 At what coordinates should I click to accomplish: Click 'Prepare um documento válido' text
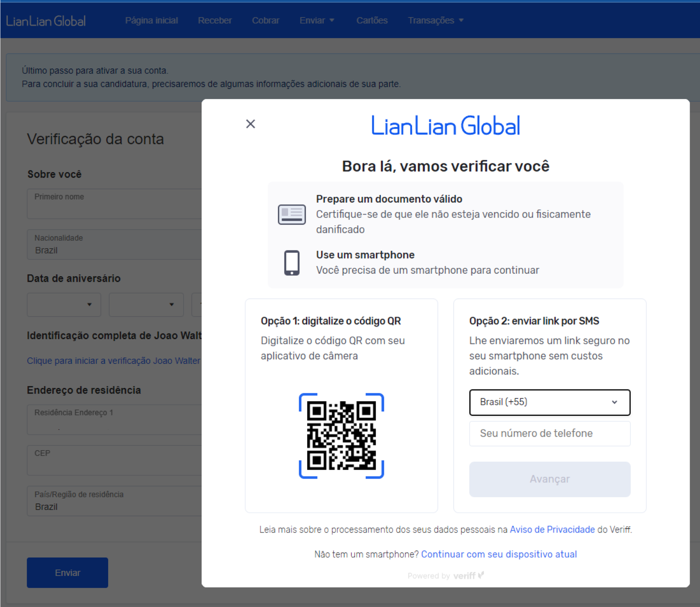pyautogui.click(x=389, y=199)
